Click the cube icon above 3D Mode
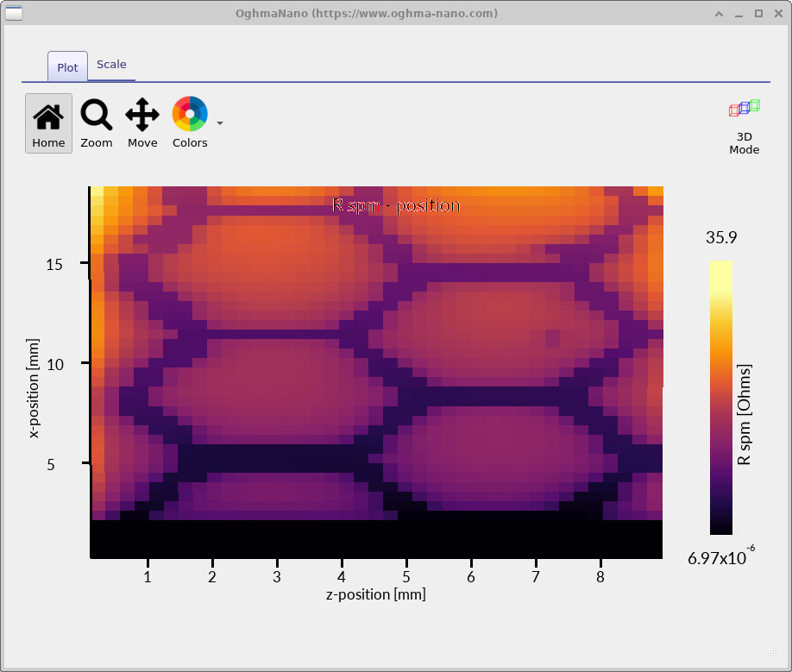 coord(743,108)
